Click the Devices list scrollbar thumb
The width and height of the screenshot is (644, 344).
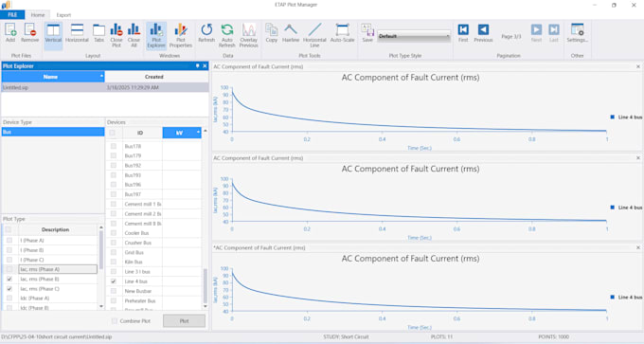coord(205,285)
